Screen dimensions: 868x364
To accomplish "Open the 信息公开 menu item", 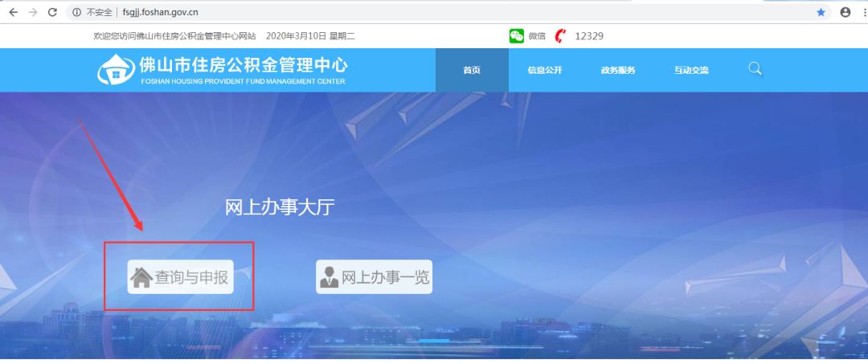I will (545, 70).
